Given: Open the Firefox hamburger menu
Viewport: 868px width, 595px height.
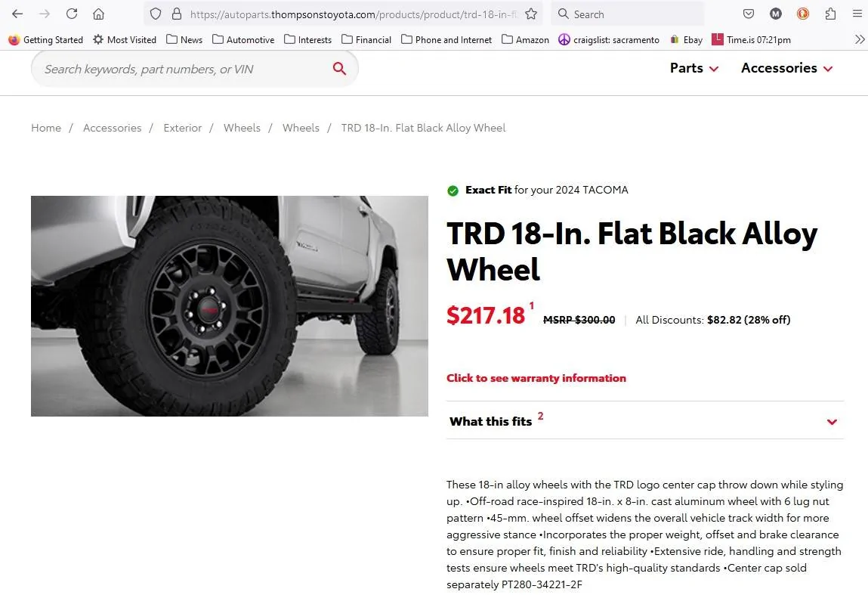Looking at the screenshot, I should [857, 14].
